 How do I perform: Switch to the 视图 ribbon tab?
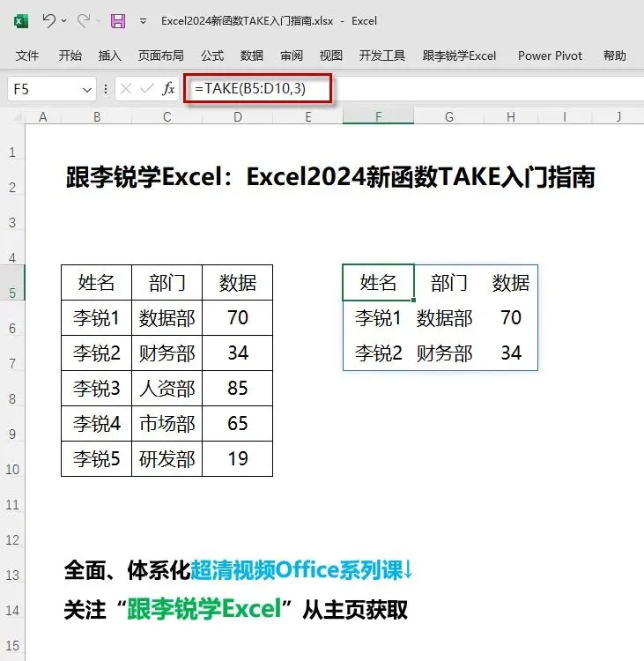331,56
